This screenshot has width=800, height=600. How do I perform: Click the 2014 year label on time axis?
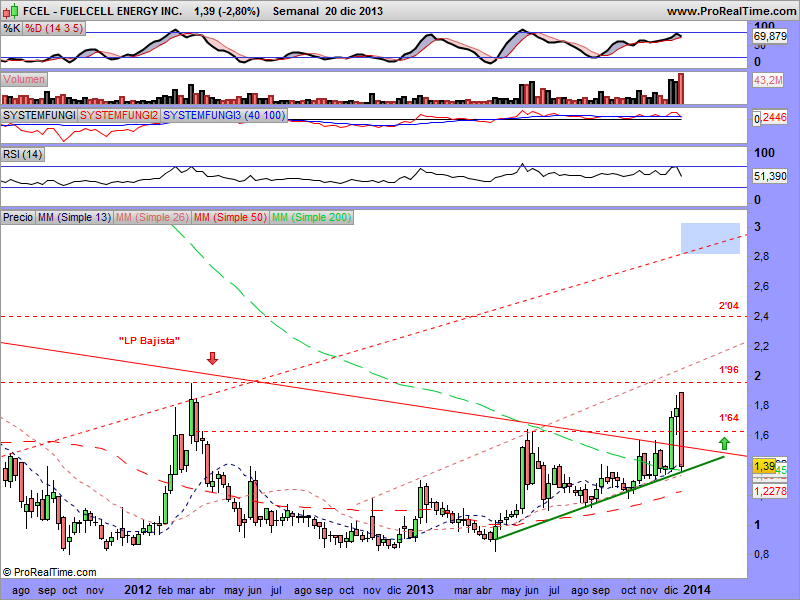point(697,590)
